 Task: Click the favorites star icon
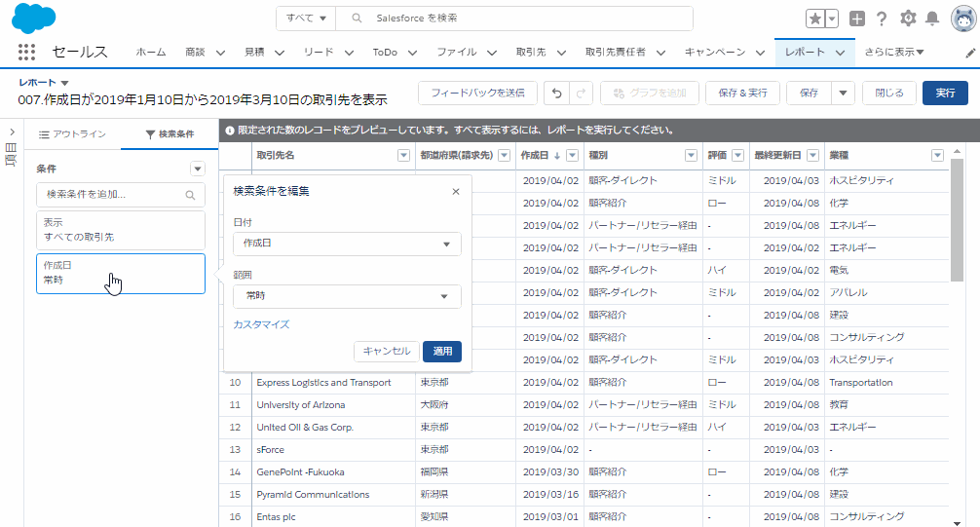coord(815,19)
